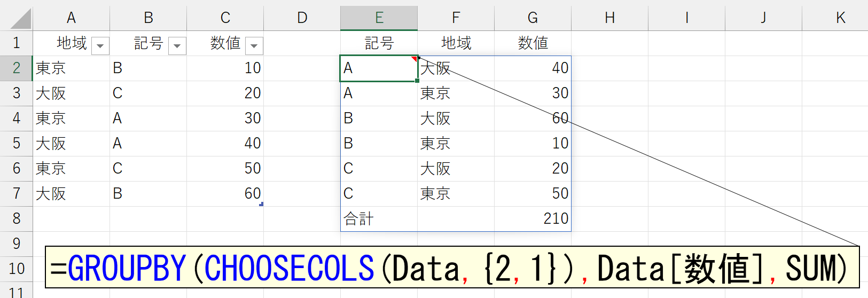
Task: Click the 記号 header in cell E1
Action: point(379,43)
